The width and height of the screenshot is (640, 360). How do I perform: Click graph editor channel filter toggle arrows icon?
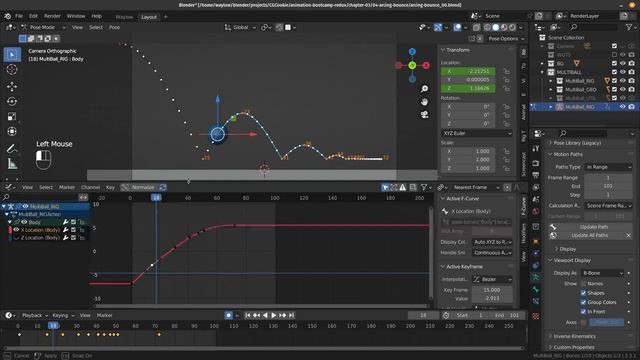coord(83,197)
